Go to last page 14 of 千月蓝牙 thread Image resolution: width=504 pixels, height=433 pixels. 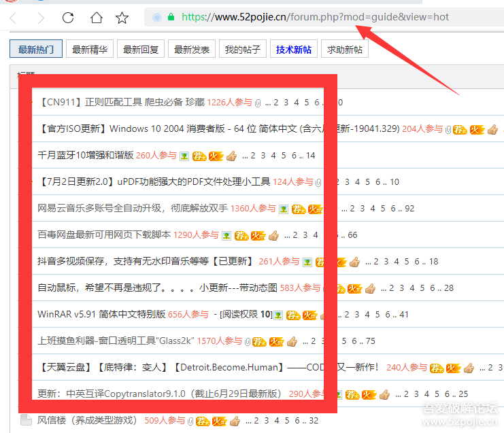[x=311, y=156]
